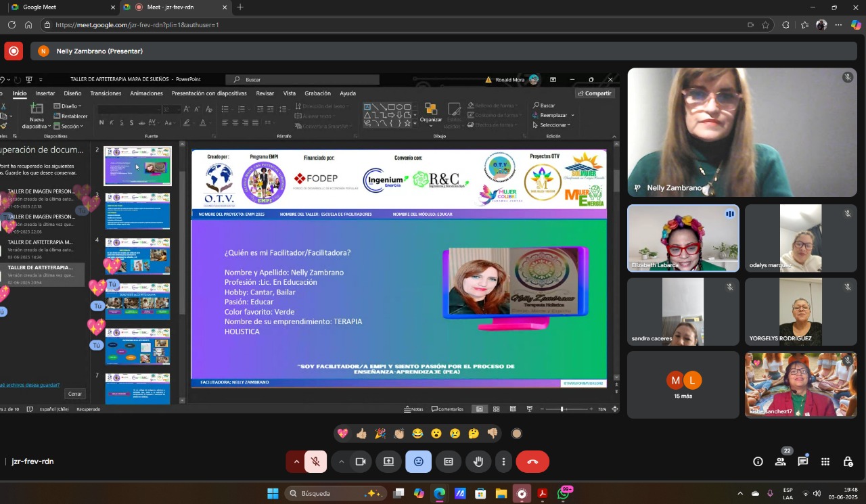Send the clapping hands emoji reaction
Screen dimensions: 866x504
click(398, 434)
